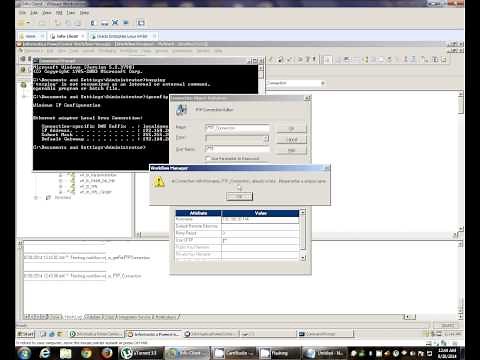Screen dimensions: 480x360
Task: Click attribute table scrollbar down arrow
Action: (x=302, y=257)
